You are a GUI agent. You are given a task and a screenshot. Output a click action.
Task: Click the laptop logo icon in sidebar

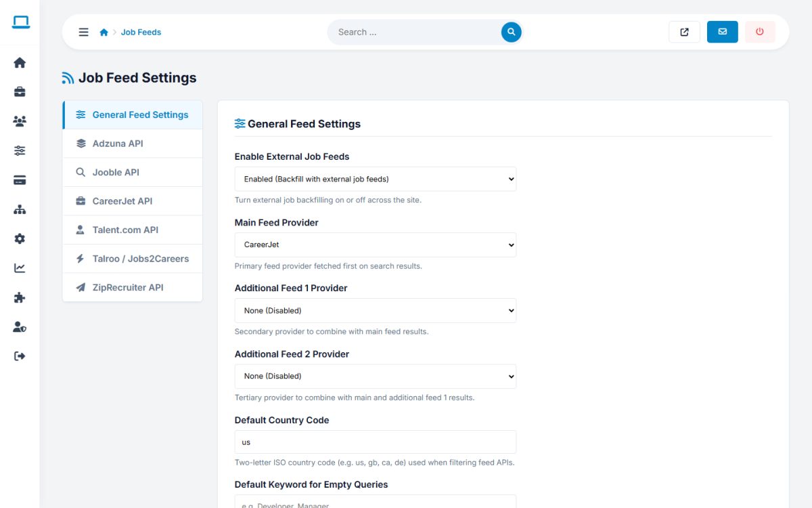tap(20, 23)
